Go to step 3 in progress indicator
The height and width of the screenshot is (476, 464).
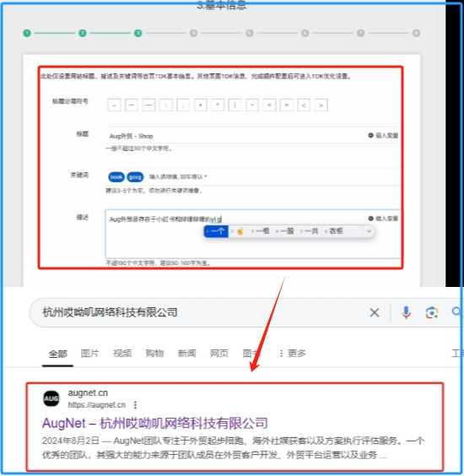(x=138, y=33)
